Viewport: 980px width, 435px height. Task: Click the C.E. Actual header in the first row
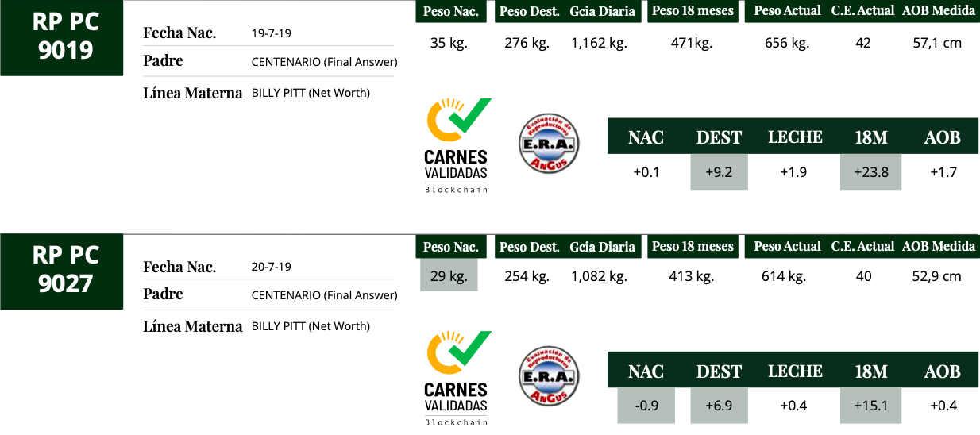863,11
